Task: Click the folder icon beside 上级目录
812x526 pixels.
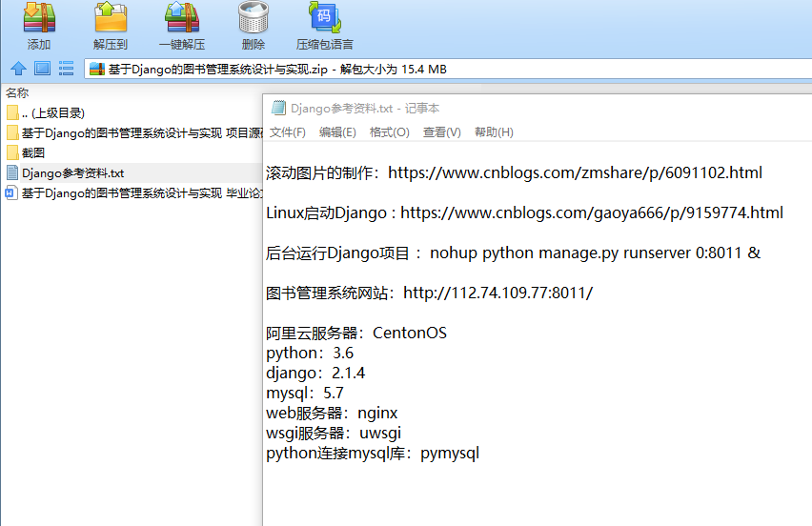Action: click(12, 112)
